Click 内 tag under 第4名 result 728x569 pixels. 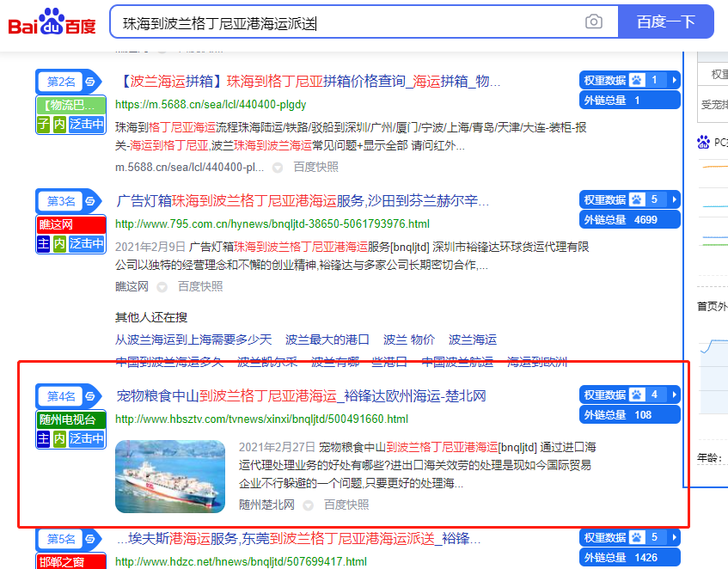coord(59,438)
